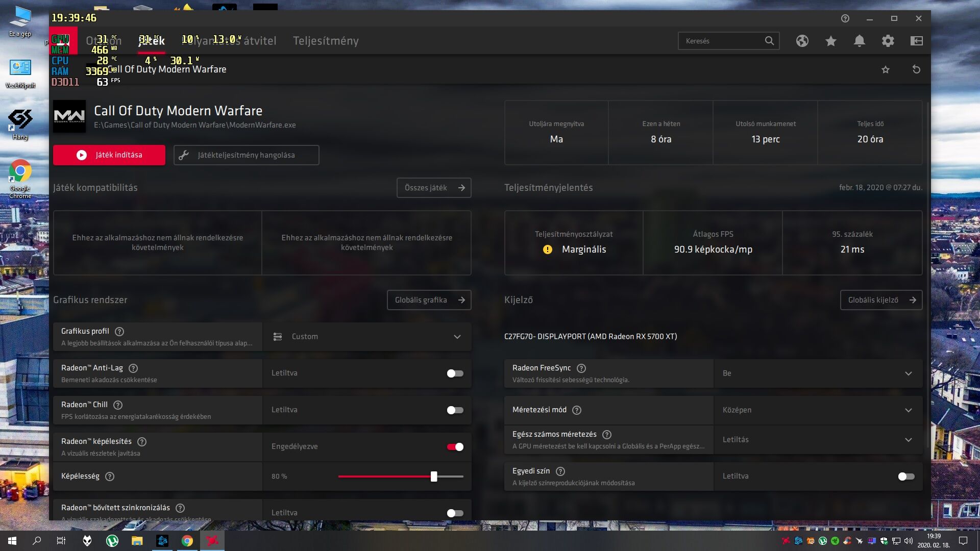Toggle Egyedi szín switch

[906, 477]
